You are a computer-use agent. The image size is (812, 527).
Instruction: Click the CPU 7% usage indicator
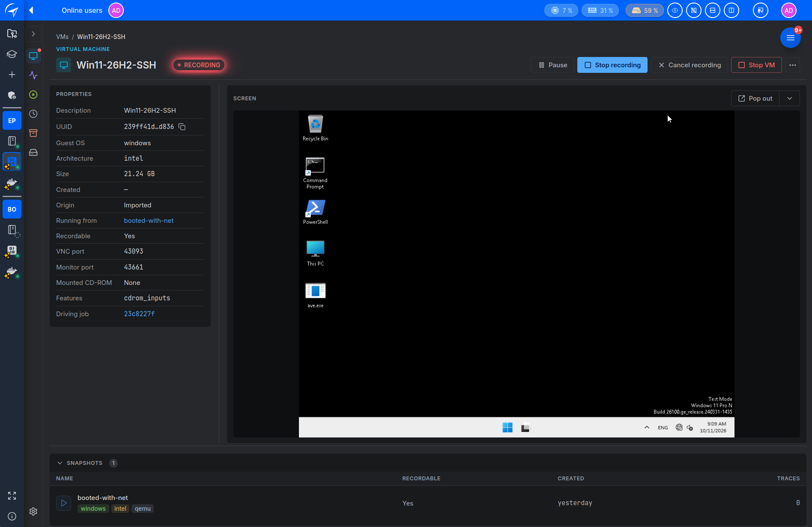pos(561,10)
